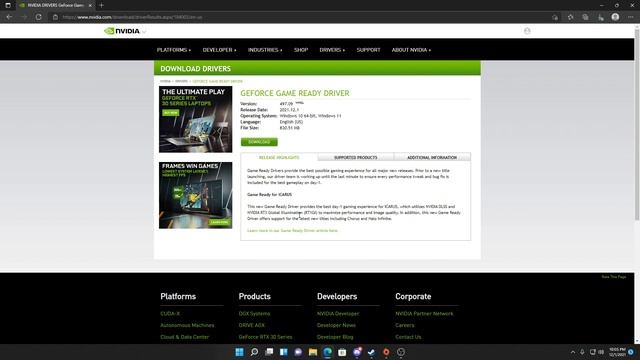Click DRIVERS in the breadcrumb
The height and width of the screenshot is (360, 640).
[181, 81]
